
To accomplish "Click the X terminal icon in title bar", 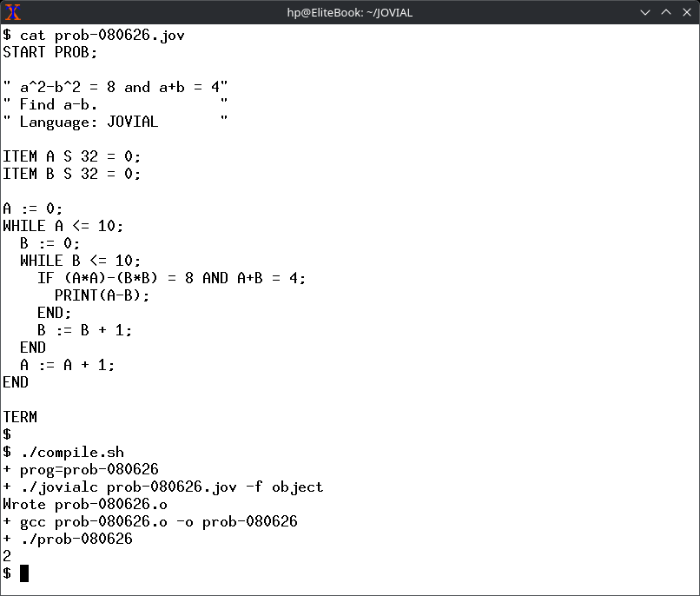I will pyautogui.click(x=13, y=12).
